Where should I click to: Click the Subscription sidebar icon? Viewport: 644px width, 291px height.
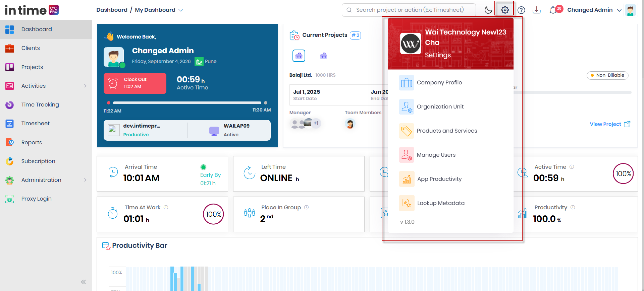click(x=10, y=161)
